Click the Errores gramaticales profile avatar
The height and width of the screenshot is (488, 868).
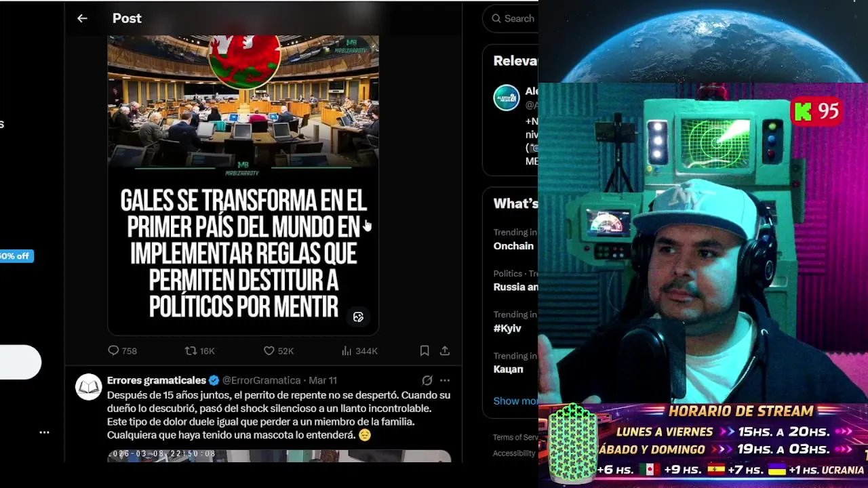[x=88, y=387]
